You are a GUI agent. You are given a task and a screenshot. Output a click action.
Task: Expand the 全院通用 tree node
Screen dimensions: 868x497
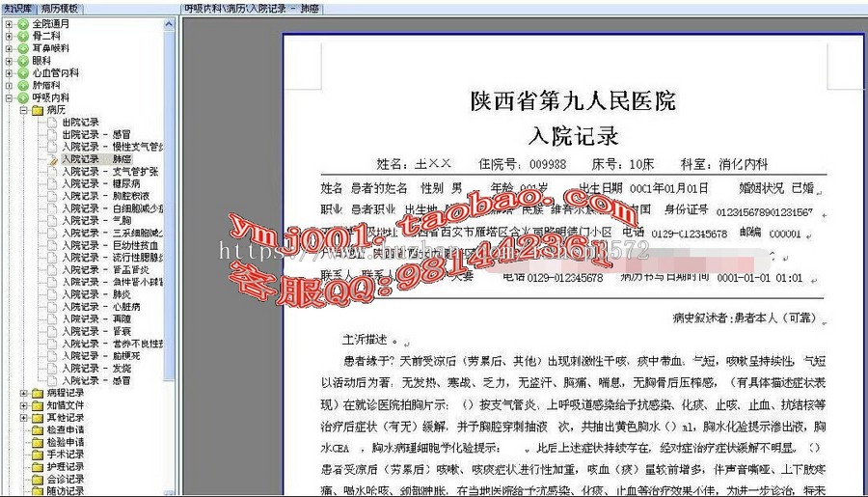click(x=9, y=24)
